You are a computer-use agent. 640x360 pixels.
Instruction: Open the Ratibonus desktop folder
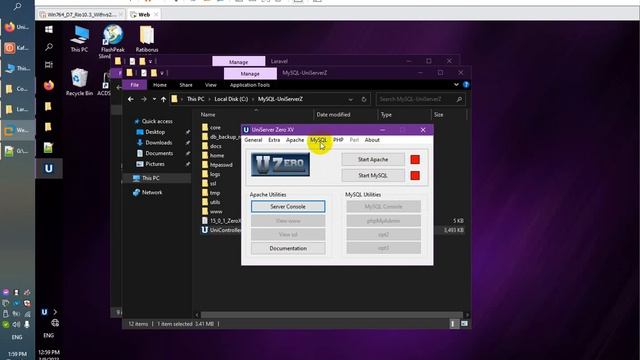[x=147, y=39]
